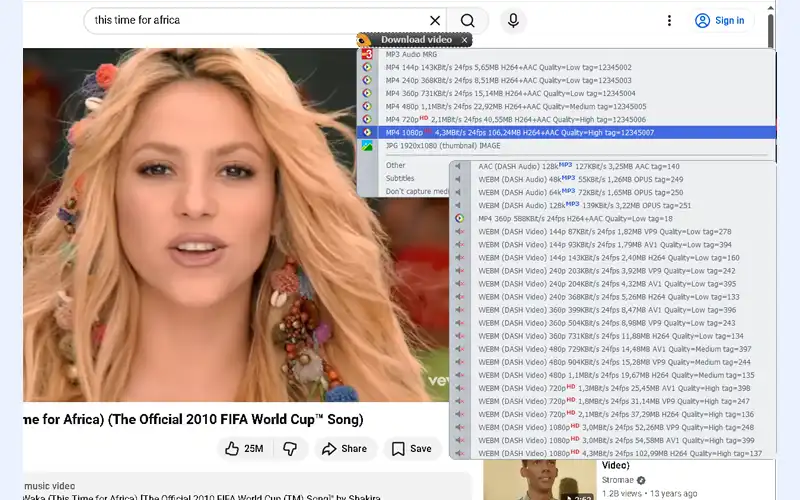Select JPG 1920x1080 thumbnail IMAGE option
This screenshot has height=500, width=800.
pyautogui.click(x=566, y=145)
